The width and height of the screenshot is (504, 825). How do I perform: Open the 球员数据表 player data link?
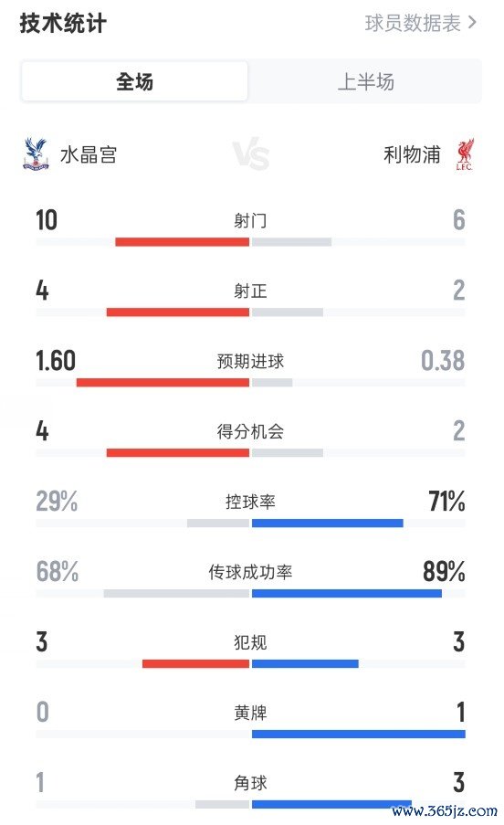[413, 23]
